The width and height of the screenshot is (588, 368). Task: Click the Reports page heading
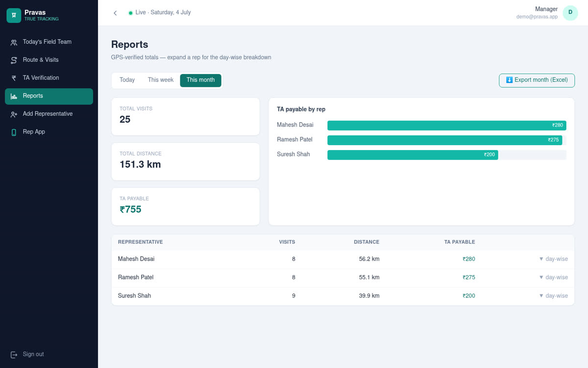(130, 45)
